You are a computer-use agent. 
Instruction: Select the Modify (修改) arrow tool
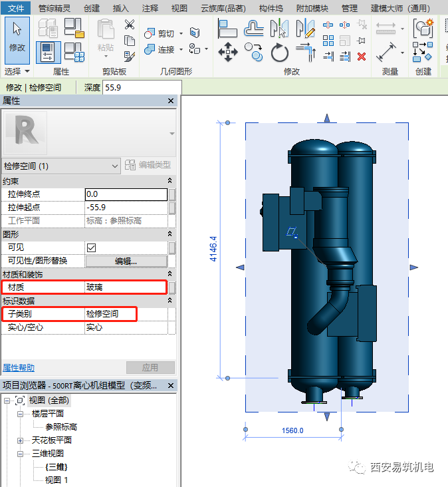click(17, 38)
